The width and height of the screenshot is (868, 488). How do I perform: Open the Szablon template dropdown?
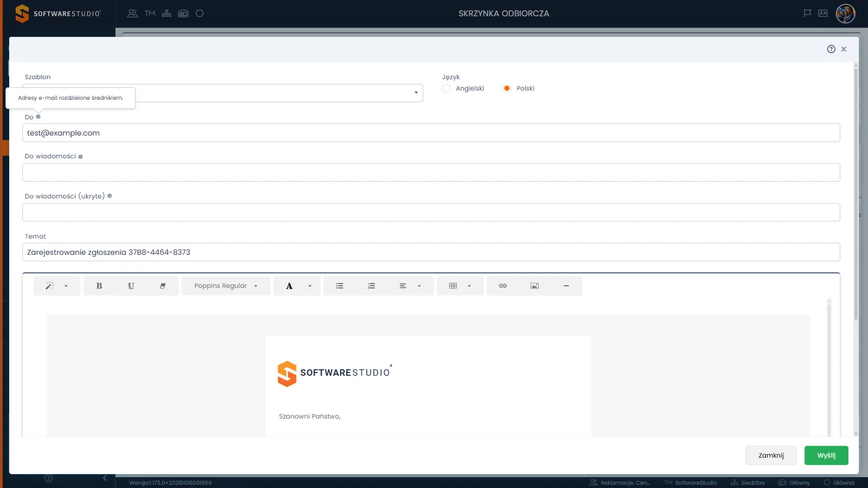coord(222,93)
